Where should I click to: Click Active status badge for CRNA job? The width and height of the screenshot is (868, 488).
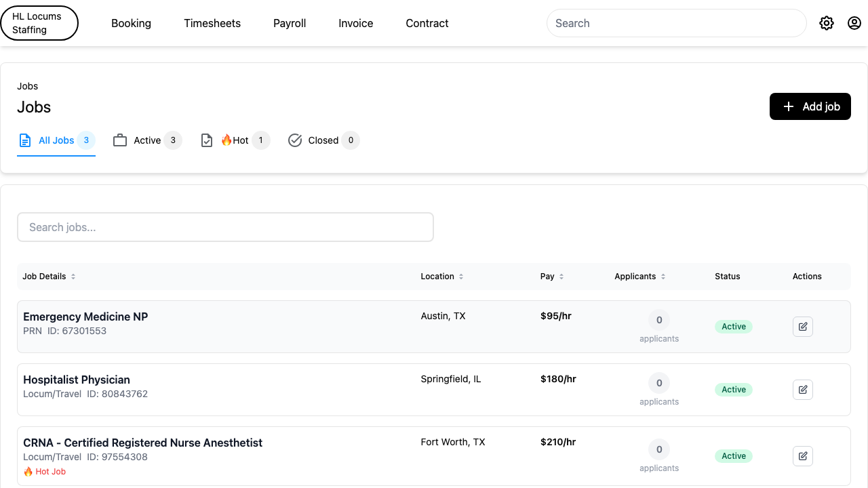pyautogui.click(x=734, y=456)
